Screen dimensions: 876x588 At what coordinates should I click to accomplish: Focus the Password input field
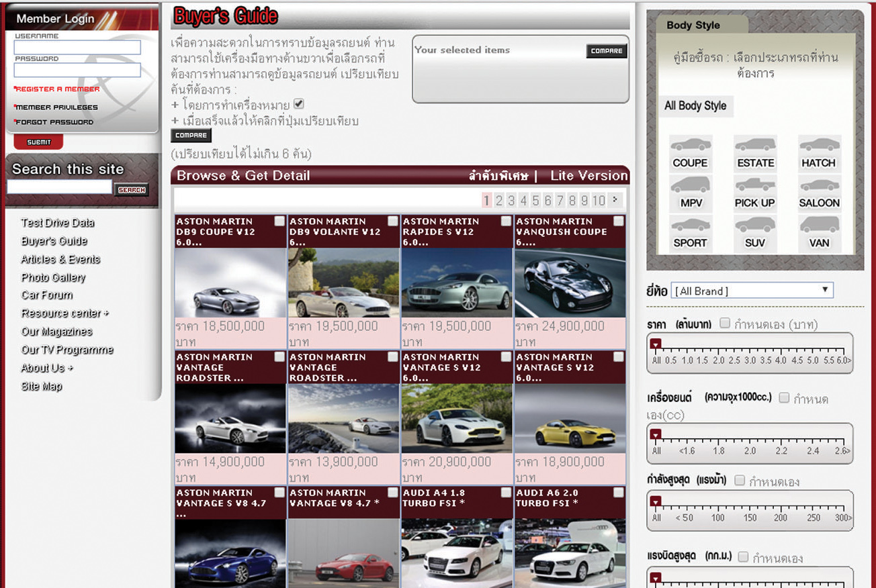(77, 70)
